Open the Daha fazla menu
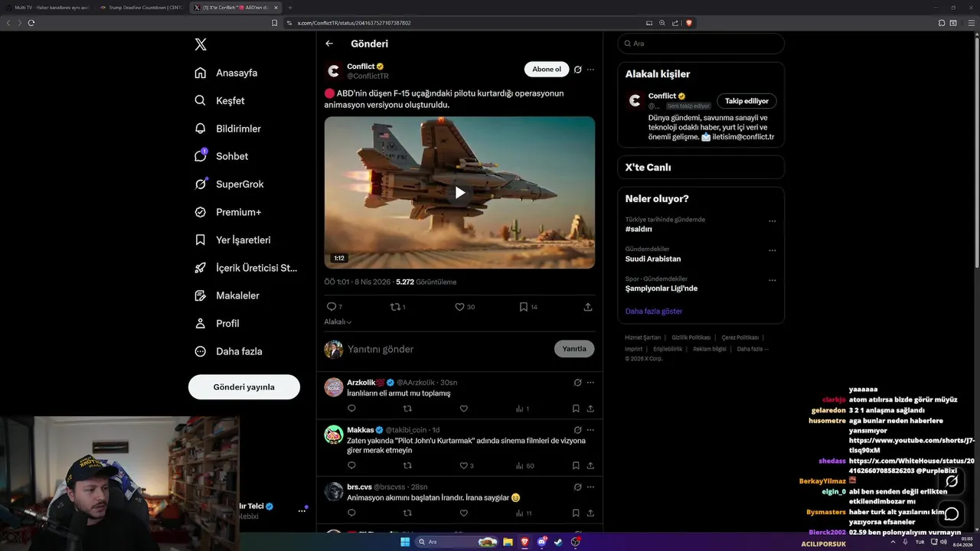 [228, 351]
